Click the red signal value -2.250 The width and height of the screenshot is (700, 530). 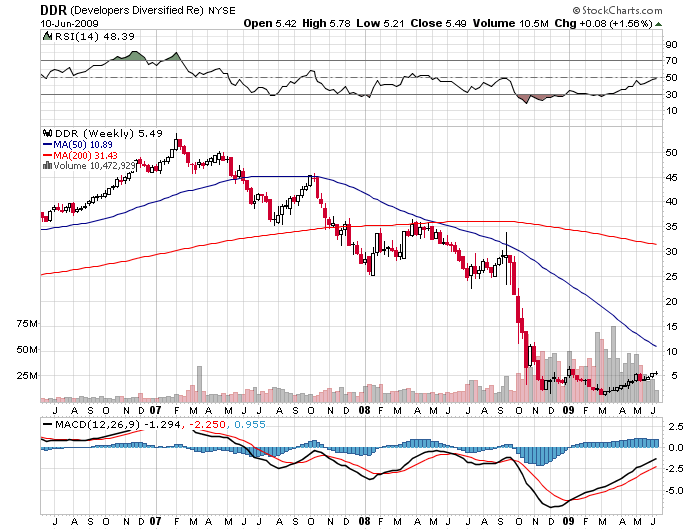click(x=208, y=424)
